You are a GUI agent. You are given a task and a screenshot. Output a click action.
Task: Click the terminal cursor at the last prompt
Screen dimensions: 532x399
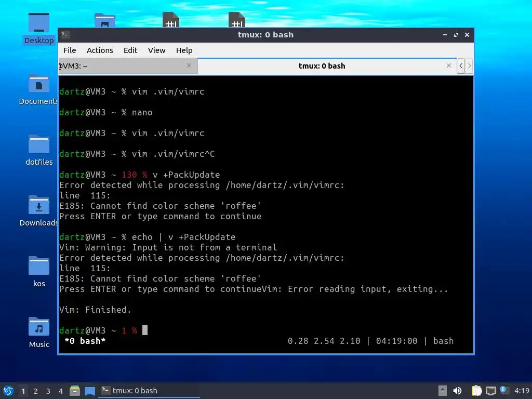145,330
